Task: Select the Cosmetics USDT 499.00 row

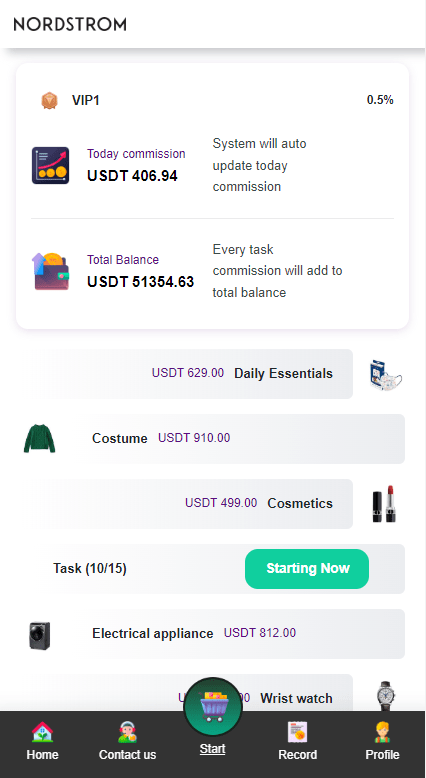Action: [x=191, y=504]
